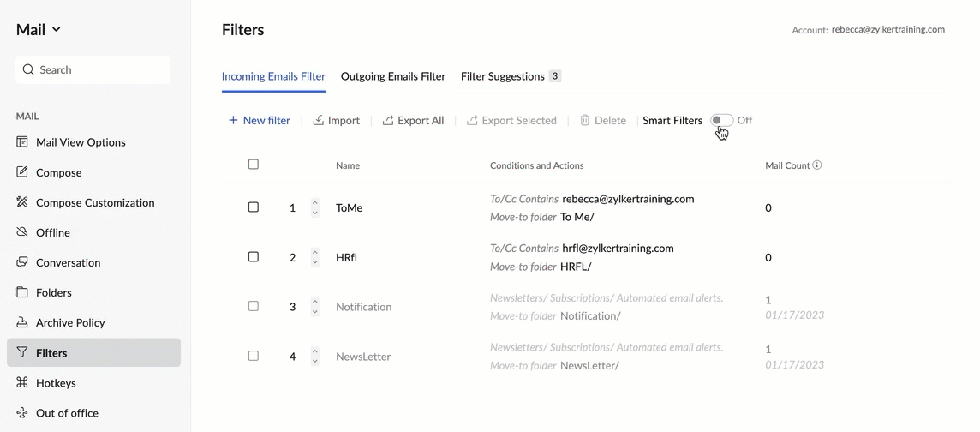980x432 pixels.
Task: Click the Filters funnel icon
Action: 22,352
